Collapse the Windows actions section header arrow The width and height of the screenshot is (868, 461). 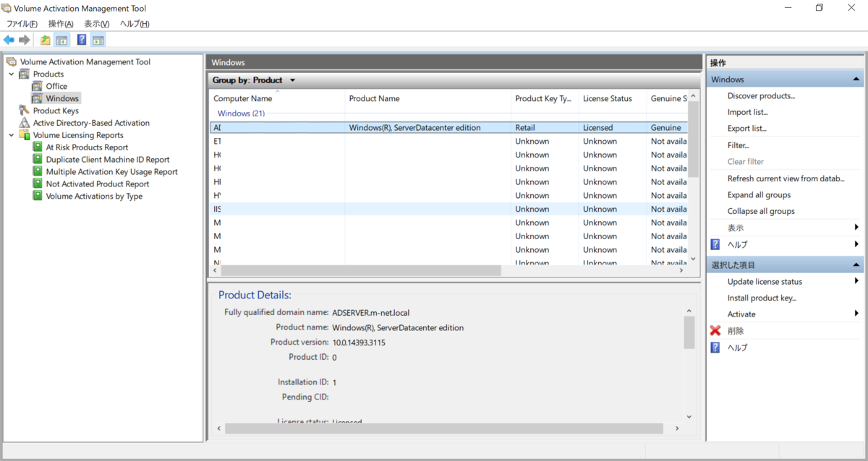point(856,79)
